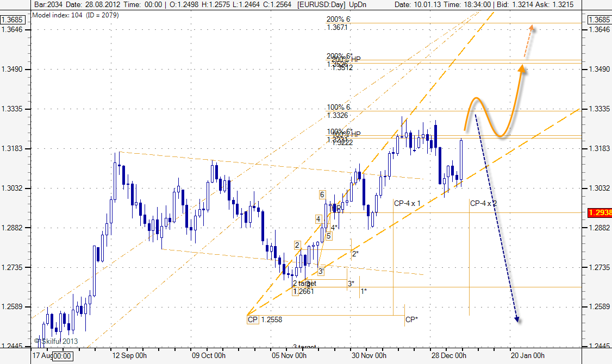Viewport: 612px width, 364px height.
Task: Click the boxed wave point 2 marker
Action: point(297,245)
